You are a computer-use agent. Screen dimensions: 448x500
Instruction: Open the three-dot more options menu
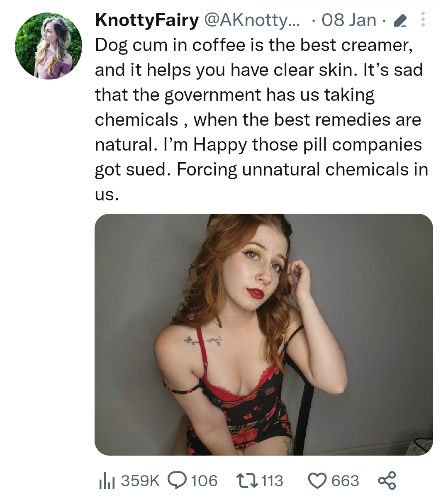tap(423, 20)
